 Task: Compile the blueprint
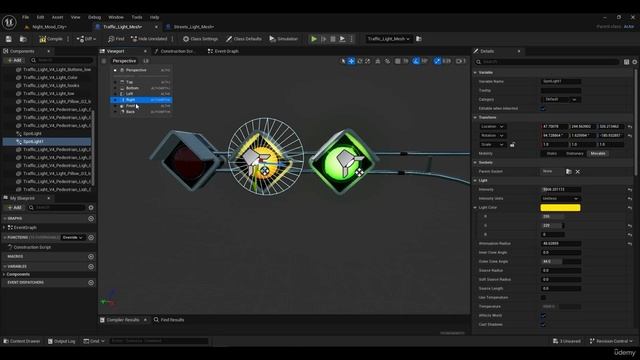point(51,39)
